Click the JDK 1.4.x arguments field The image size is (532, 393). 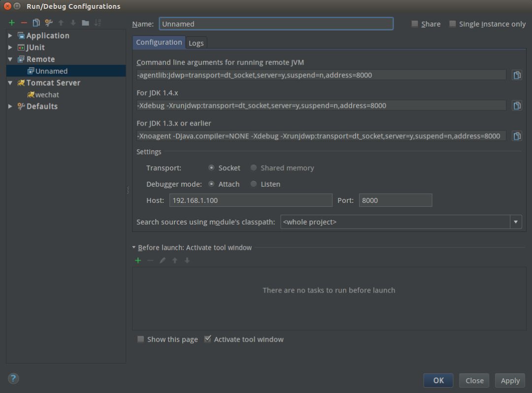pos(321,105)
